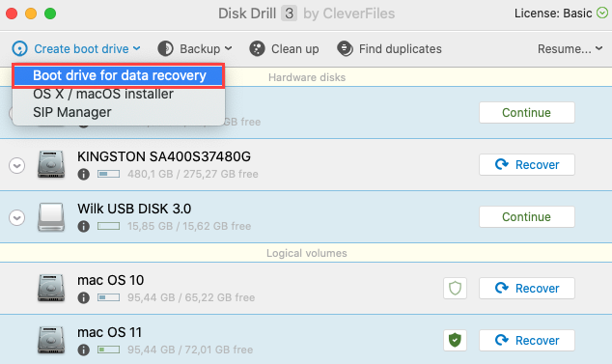Show info for mac OS 10
The width and height of the screenshot is (612, 364).
[84, 298]
